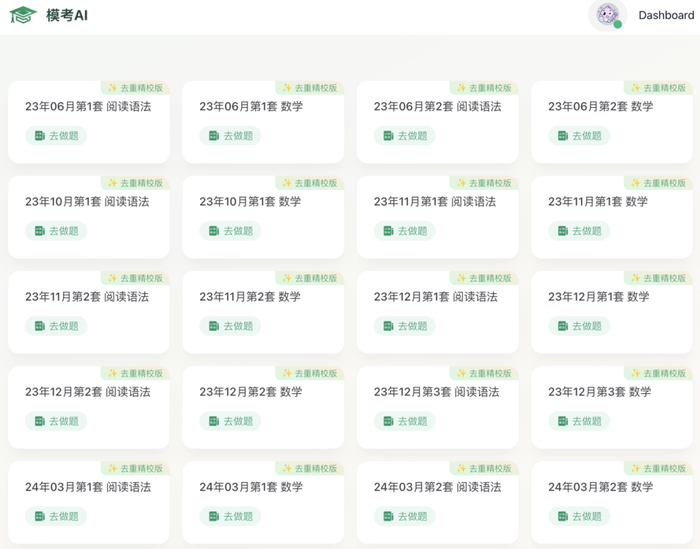This screenshot has height=549, width=700.
Task: Open the Dashboard link
Action: coord(666,15)
